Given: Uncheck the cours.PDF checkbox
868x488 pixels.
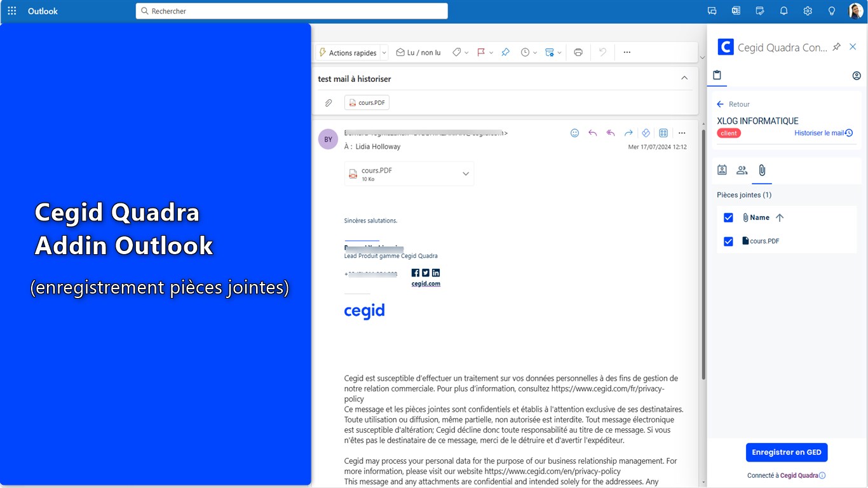Looking at the screenshot, I should coord(728,241).
